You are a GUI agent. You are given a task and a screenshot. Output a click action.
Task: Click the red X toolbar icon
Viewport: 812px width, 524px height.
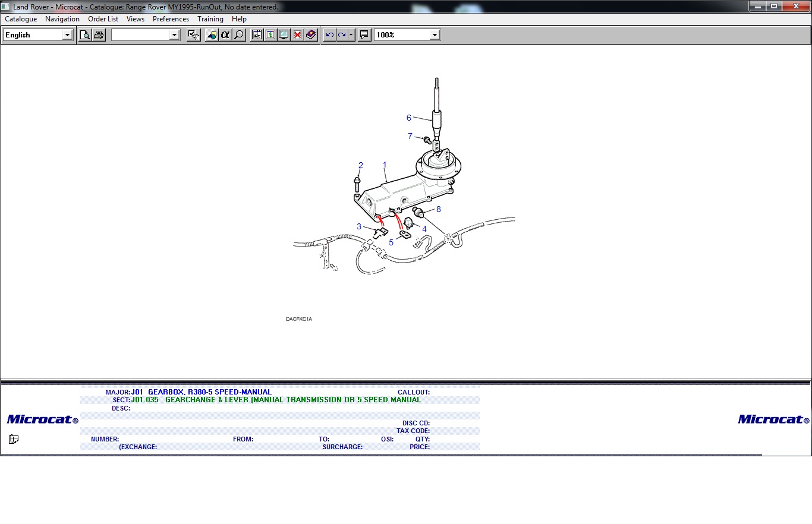click(x=297, y=35)
